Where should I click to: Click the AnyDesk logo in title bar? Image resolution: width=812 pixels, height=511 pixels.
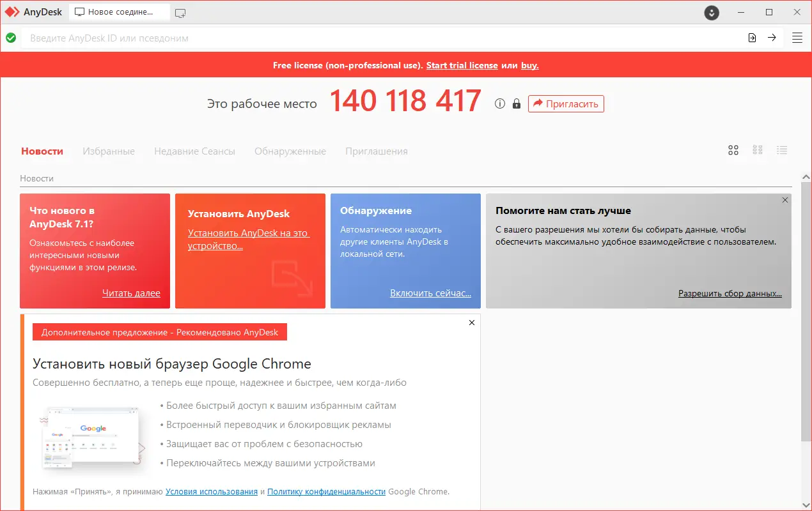tap(13, 12)
